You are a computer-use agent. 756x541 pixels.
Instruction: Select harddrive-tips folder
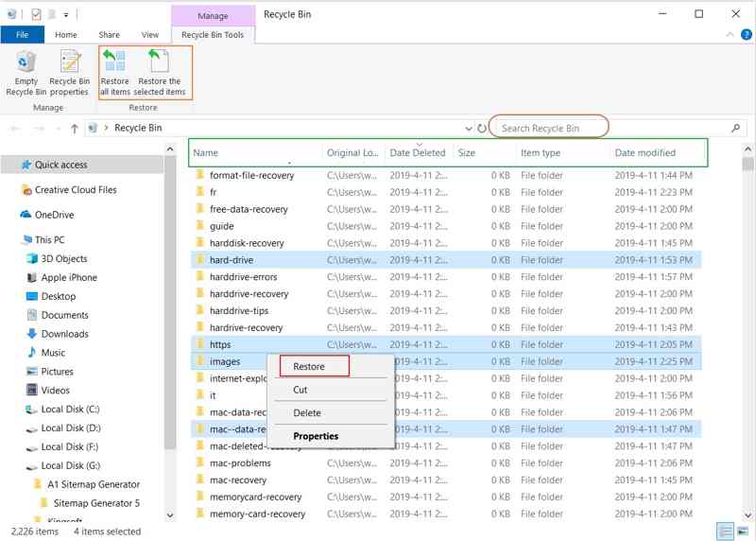tap(446, 311)
